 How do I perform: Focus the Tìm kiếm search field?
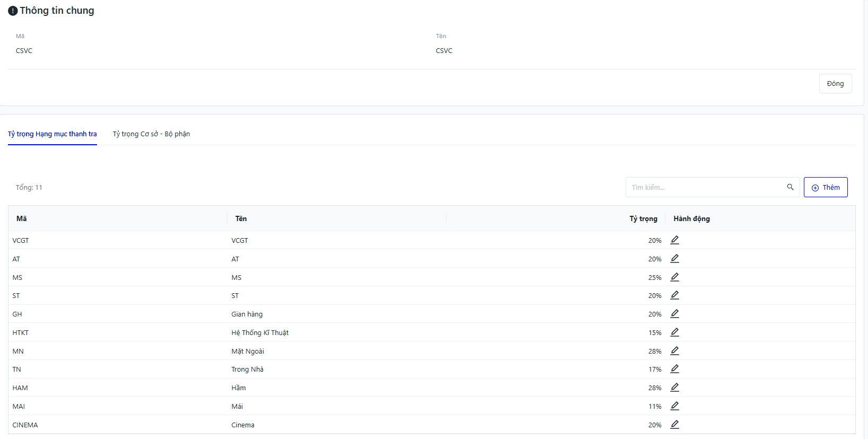click(705, 187)
